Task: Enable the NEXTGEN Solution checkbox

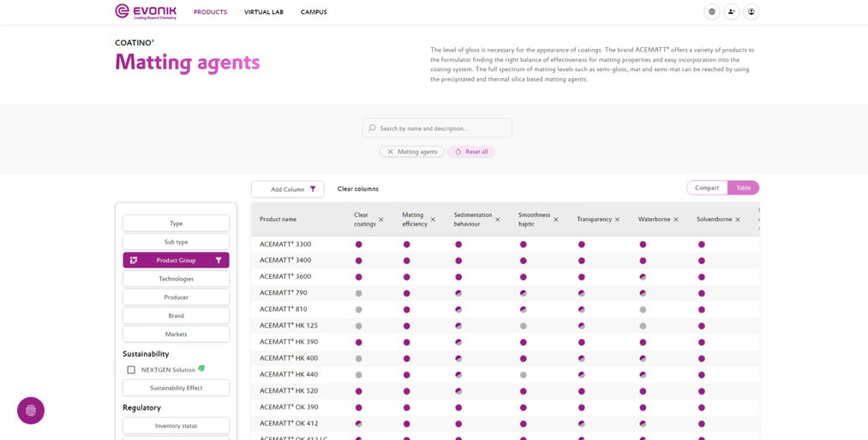Action: (131, 370)
